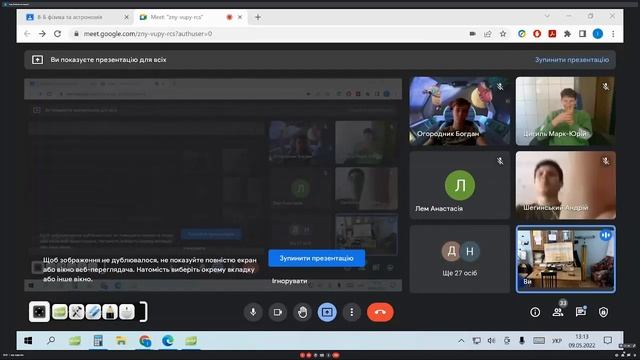Open volume control in system tray
Screen dimensions: 640x360
(491, 341)
